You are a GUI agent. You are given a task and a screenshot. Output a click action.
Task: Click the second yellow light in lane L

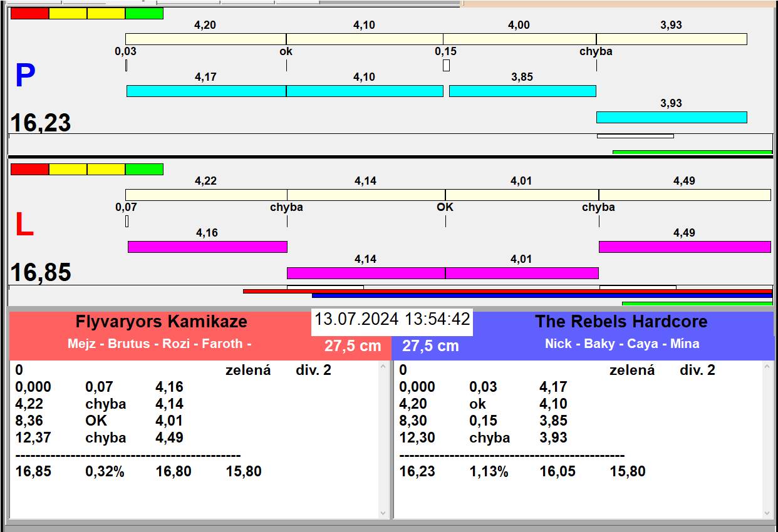point(106,169)
